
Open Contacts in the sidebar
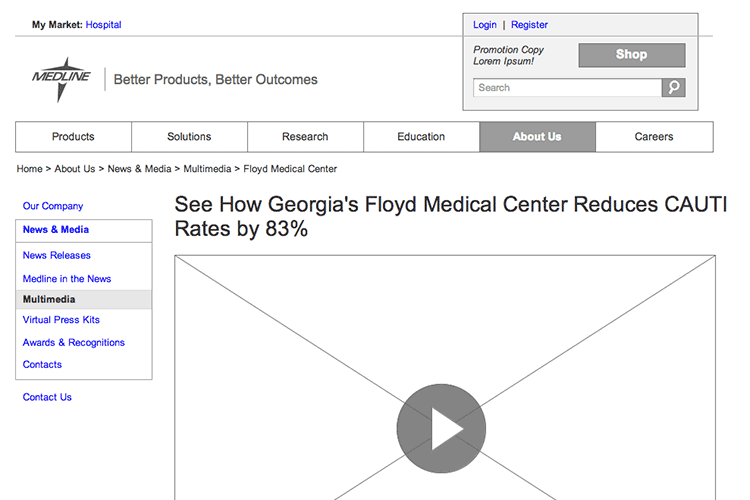tap(42, 365)
